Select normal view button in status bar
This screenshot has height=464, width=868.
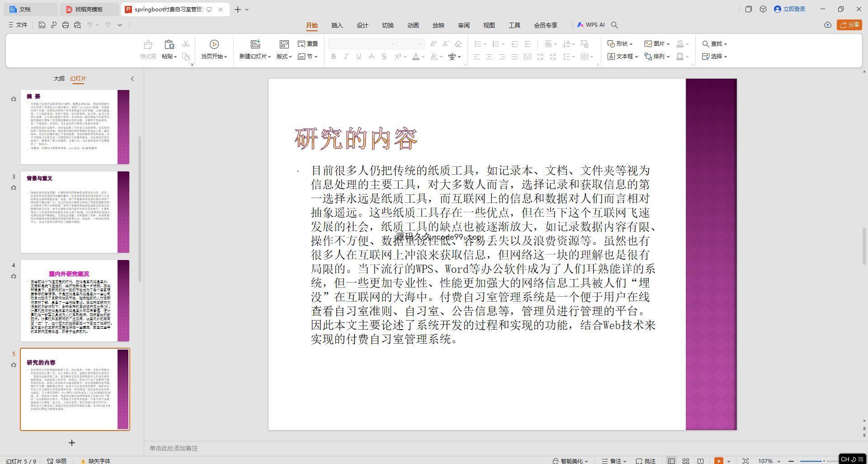pos(671,461)
